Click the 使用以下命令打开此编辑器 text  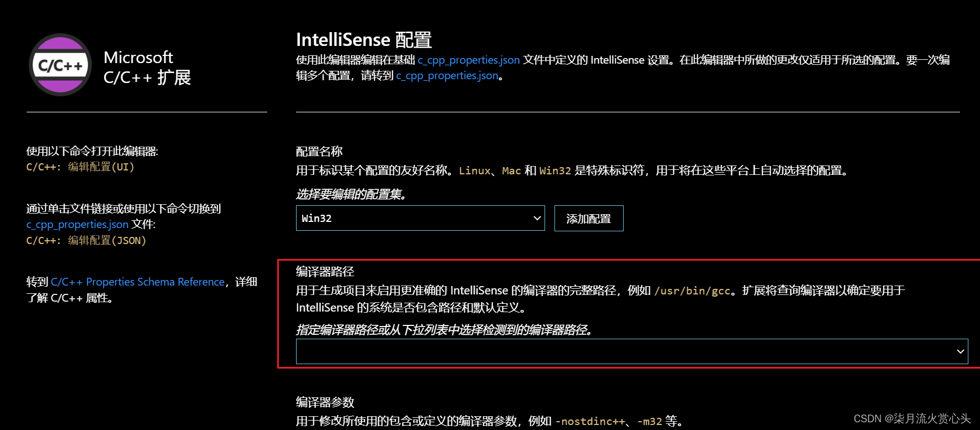pyautogui.click(x=92, y=151)
